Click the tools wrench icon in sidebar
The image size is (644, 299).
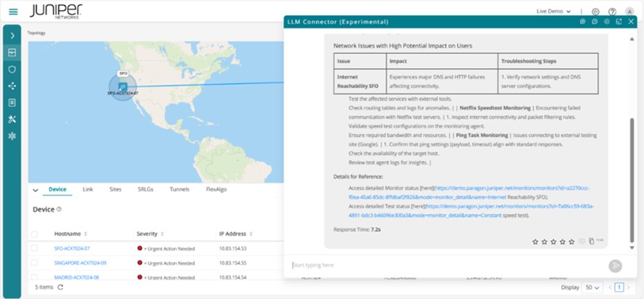(x=12, y=119)
